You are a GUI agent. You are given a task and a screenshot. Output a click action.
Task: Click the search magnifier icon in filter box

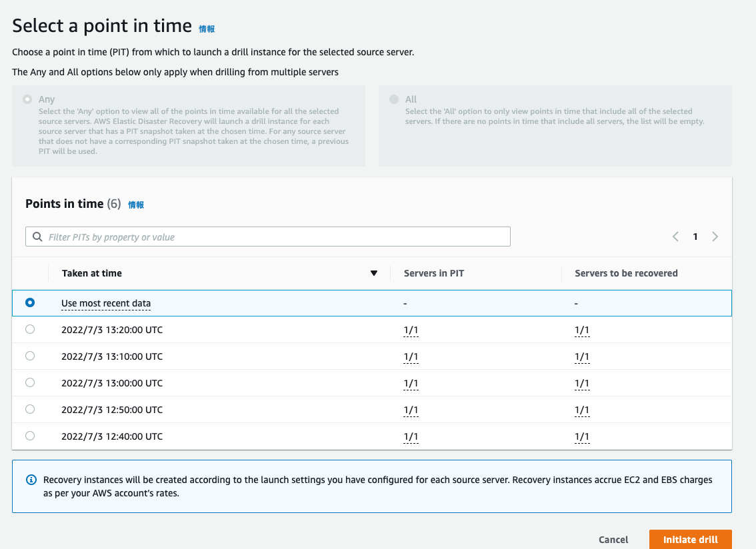[x=37, y=237]
